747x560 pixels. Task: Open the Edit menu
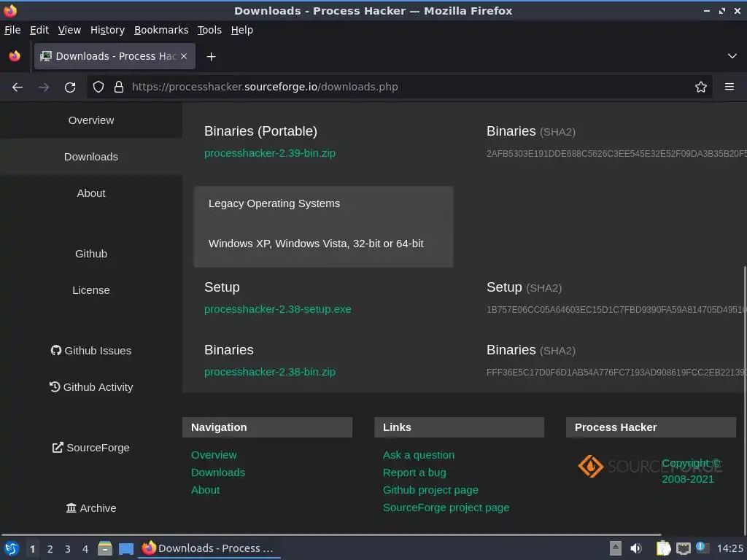(x=39, y=30)
